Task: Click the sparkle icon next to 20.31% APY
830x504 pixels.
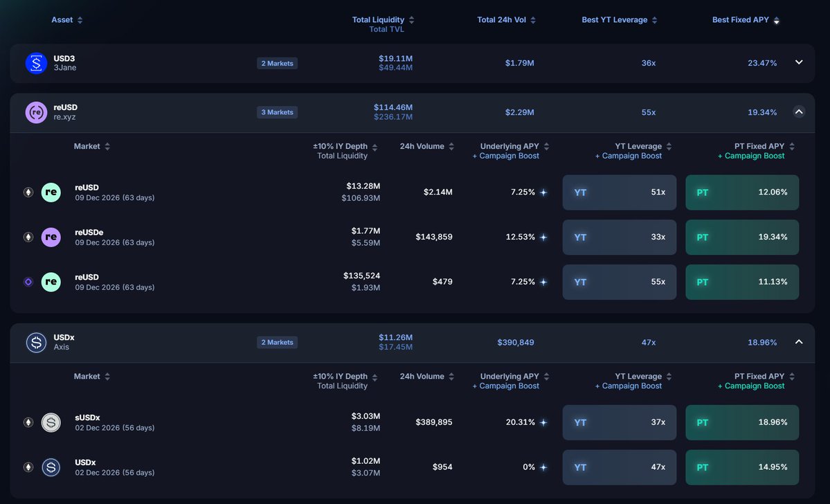Action: pos(543,422)
